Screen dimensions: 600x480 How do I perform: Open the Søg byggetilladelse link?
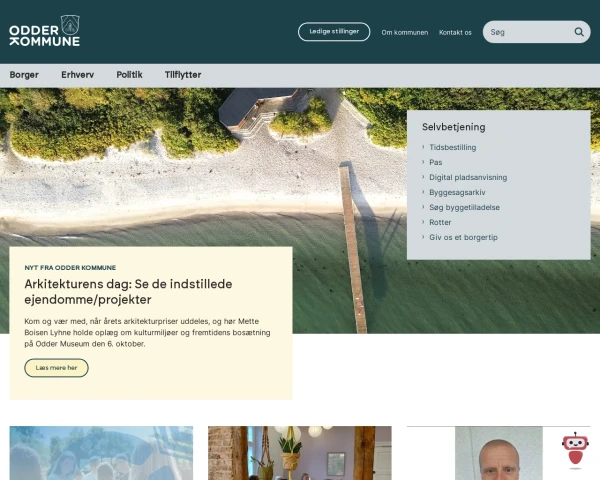[464, 207]
